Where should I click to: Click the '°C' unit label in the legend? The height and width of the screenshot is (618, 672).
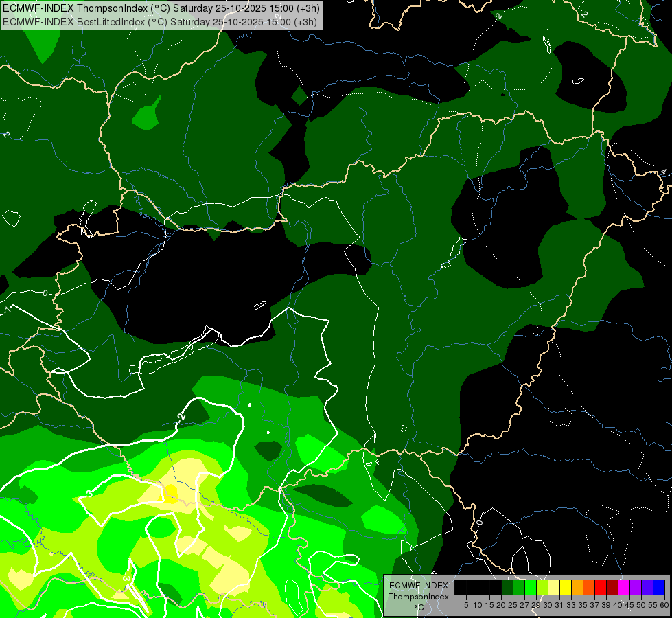click(x=419, y=608)
